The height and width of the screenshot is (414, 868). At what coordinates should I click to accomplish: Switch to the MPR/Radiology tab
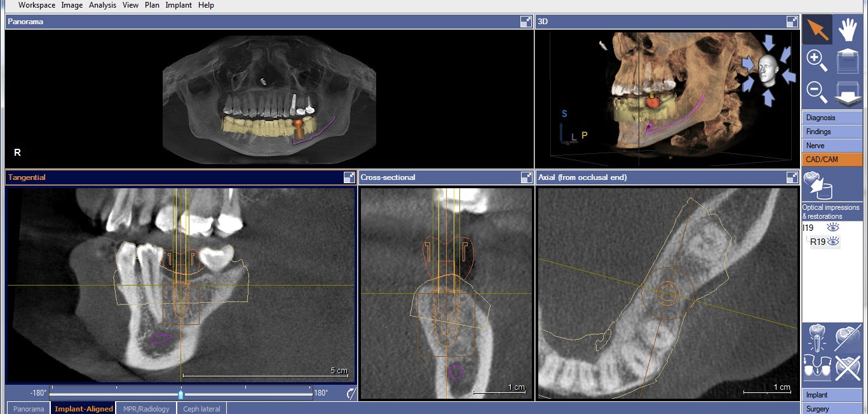[146, 409]
